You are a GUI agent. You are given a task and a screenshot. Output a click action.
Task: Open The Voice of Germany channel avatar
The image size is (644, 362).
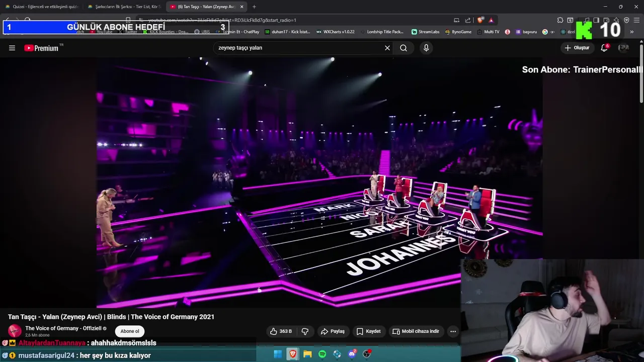(15, 331)
